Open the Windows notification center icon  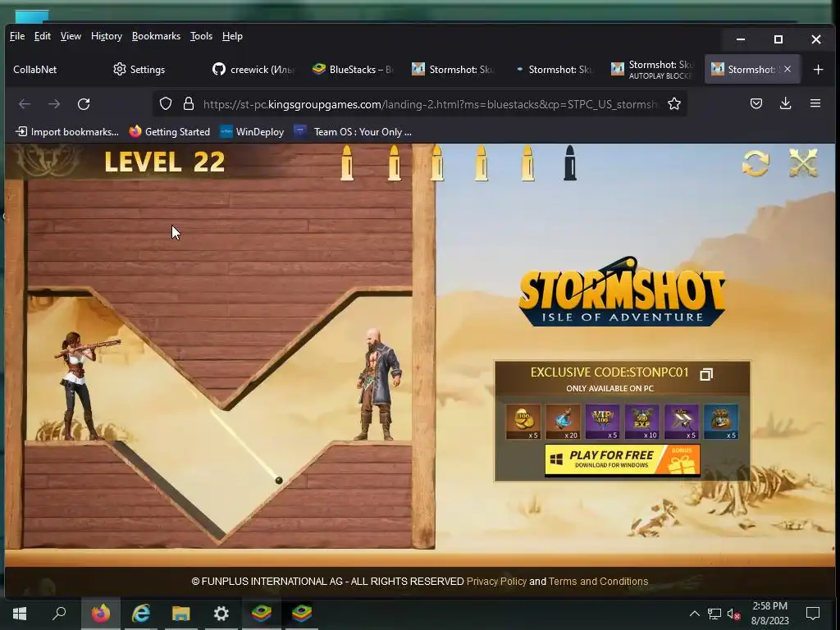coord(813,614)
